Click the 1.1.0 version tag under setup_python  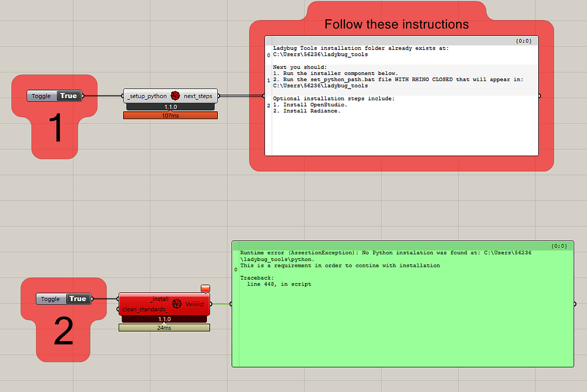point(171,107)
